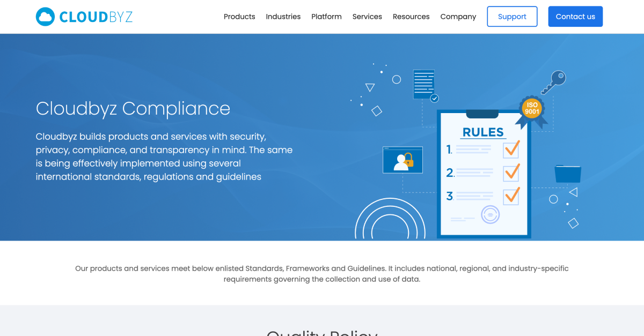Select the Platform menu item

click(x=326, y=17)
